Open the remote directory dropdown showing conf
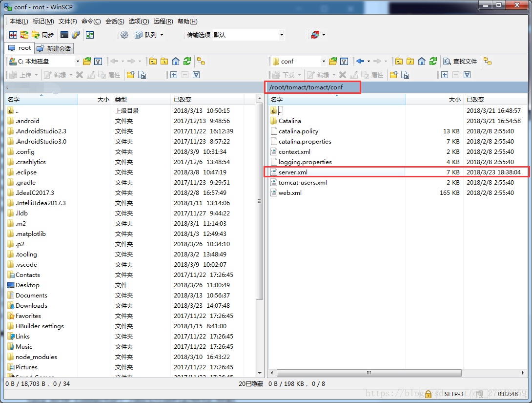 (x=299, y=62)
